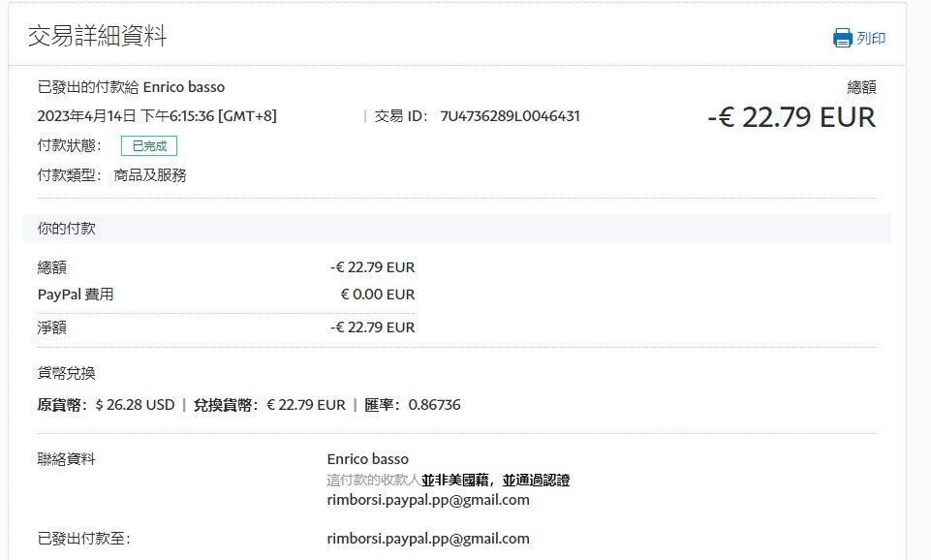Image resolution: width=931 pixels, height=560 pixels.
Task: Click the 你的付款 section header
Action: click(x=67, y=229)
